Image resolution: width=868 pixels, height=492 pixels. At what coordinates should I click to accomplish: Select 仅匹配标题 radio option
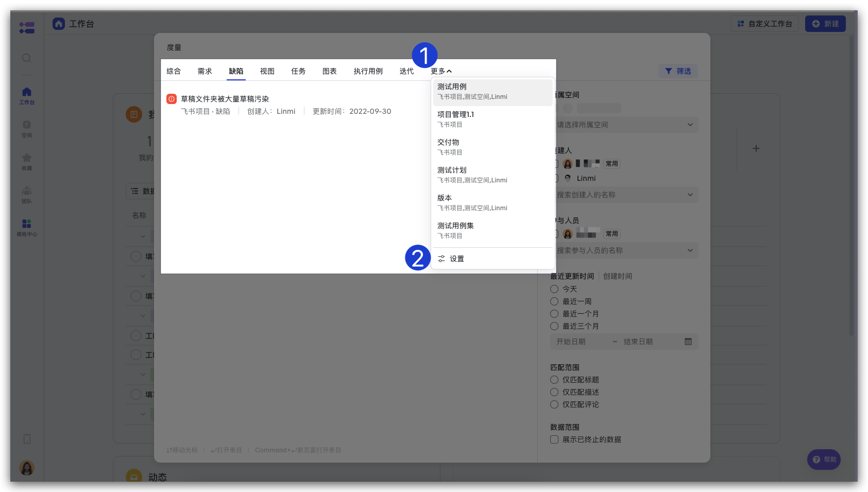click(554, 380)
